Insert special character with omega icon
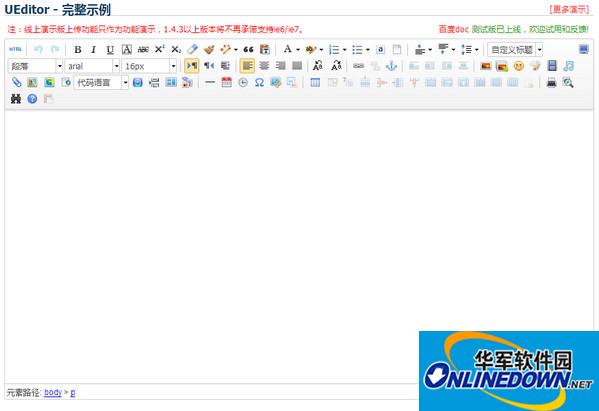The height and width of the screenshot is (411, 599). pyautogui.click(x=259, y=82)
